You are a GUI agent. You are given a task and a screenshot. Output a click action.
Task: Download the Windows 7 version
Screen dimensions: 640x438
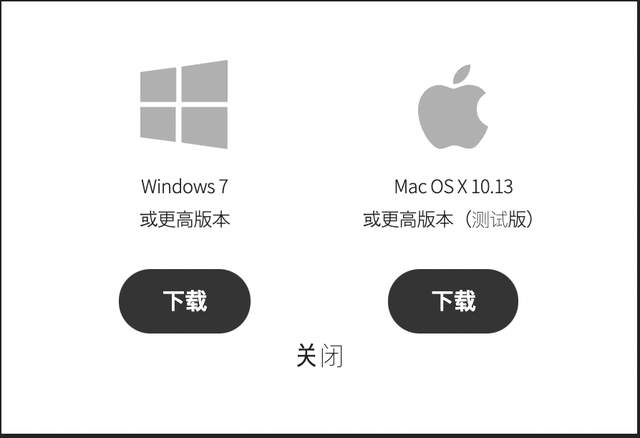(184, 301)
